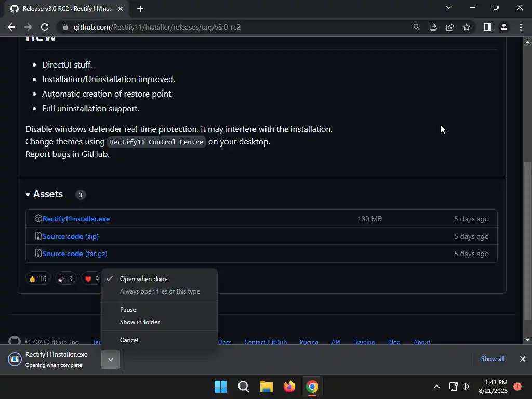Viewport: 532px width, 399px height.
Task: Click the scrollbar up arrow
Action: [527, 42]
